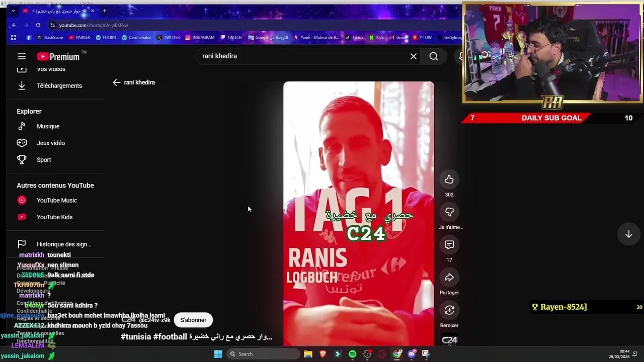This screenshot has height=362, width=644.
Task: Focus the youtube.com/shorts address bar
Action: click(94, 25)
